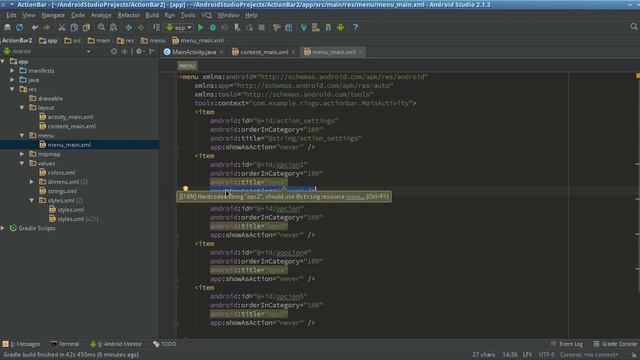This screenshot has height=360, width=640.
Task: Click the Scroll from Source target icon
Action: tap(114, 51)
